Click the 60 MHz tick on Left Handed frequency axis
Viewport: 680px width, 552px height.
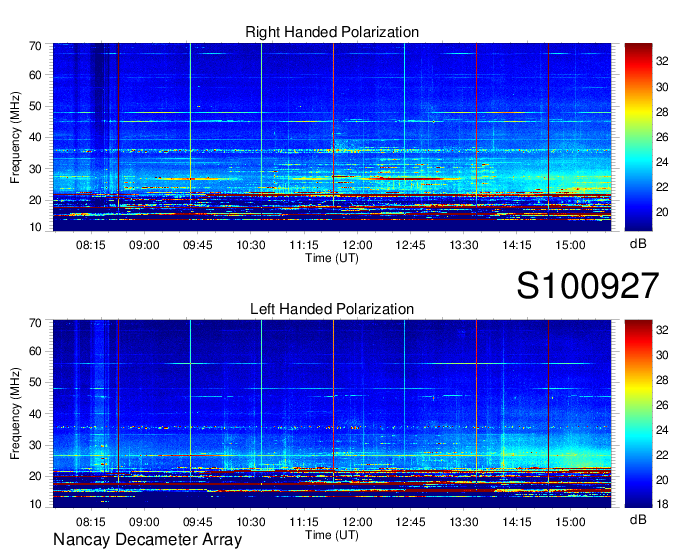(35, 351)
